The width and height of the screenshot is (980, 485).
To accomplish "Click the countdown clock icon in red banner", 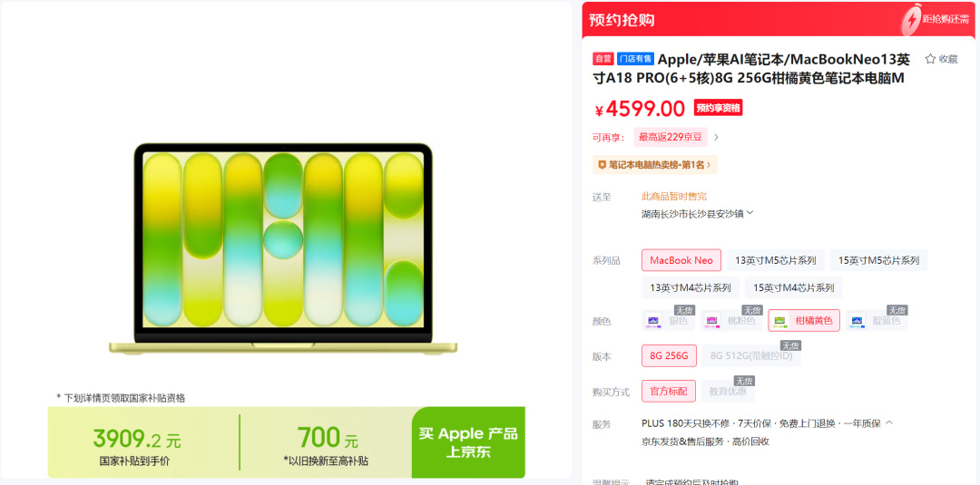I will [910, 21].
